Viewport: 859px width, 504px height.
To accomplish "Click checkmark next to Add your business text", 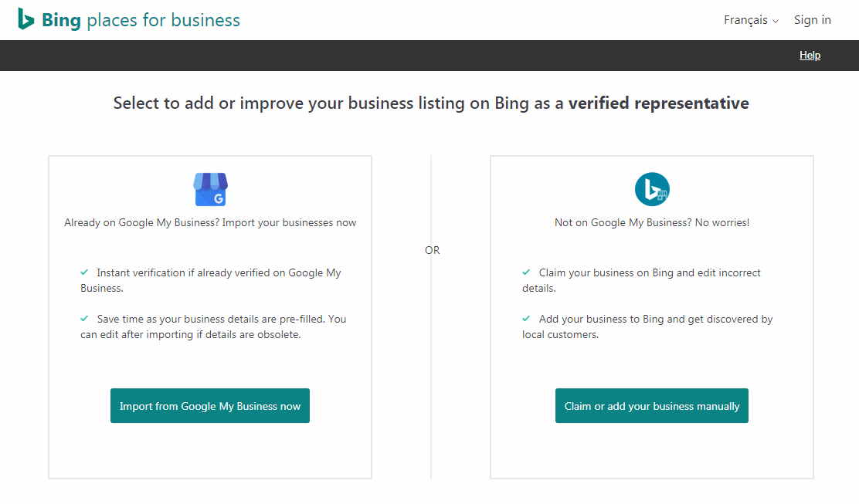I will [x=526, y=319].
